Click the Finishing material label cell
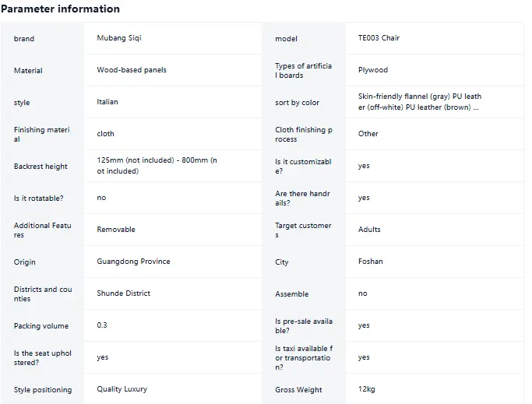532x404 pixels. tap(42, 134)
